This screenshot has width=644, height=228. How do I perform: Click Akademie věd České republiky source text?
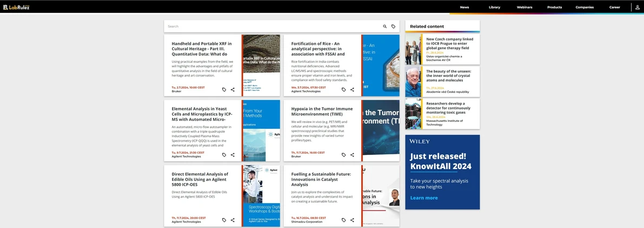click(x=448, y=92)
